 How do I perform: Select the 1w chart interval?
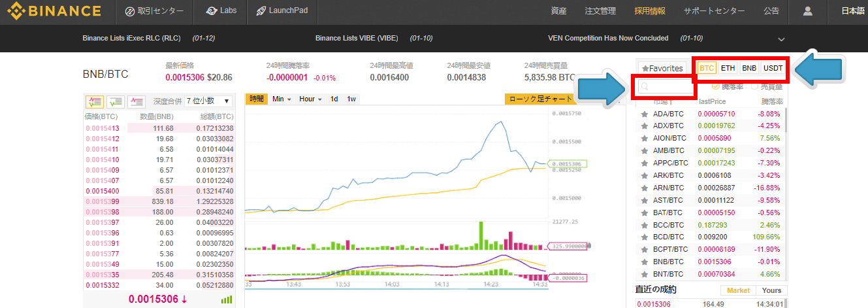(x=351, y=99)
